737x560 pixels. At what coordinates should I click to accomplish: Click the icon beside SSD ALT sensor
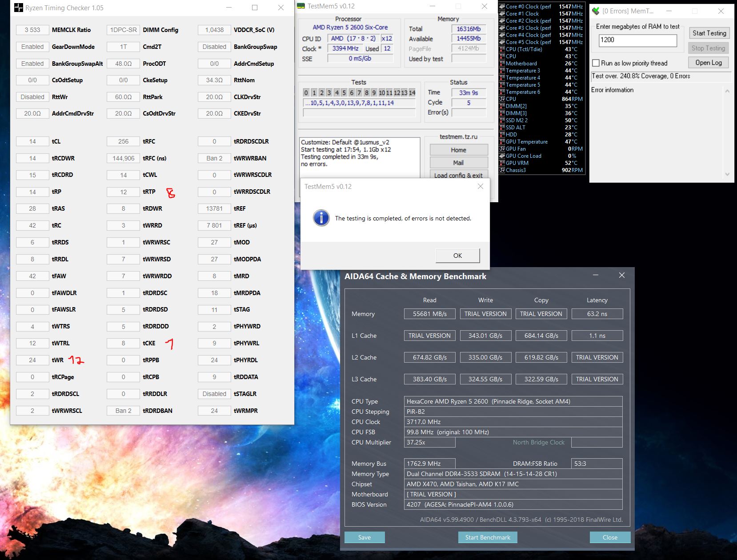click(502, 128)
